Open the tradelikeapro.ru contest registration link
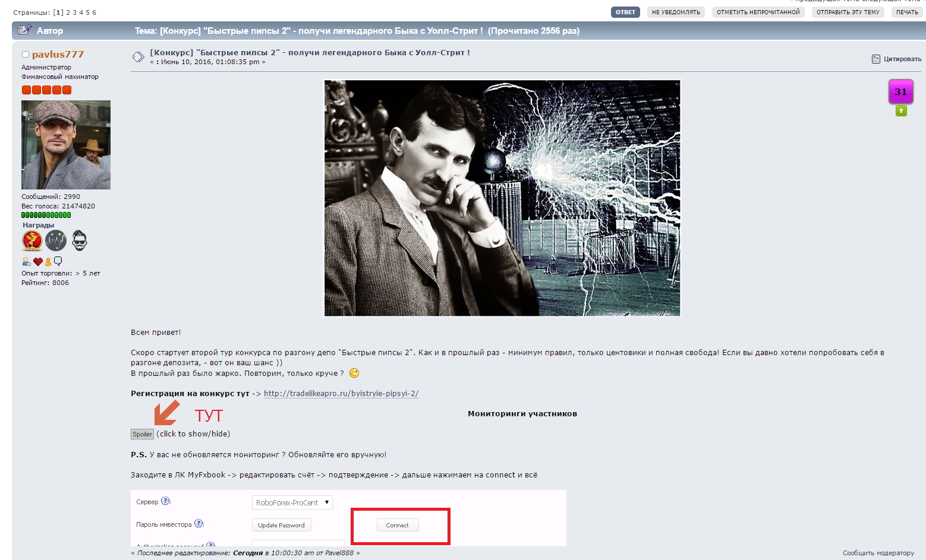 pos(341,394)
